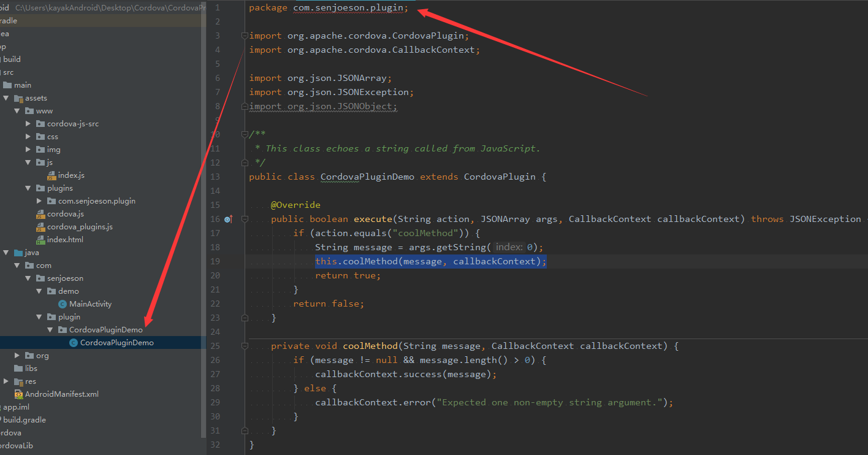
Task: Collapse the plugin package
Action: point(39,317)
